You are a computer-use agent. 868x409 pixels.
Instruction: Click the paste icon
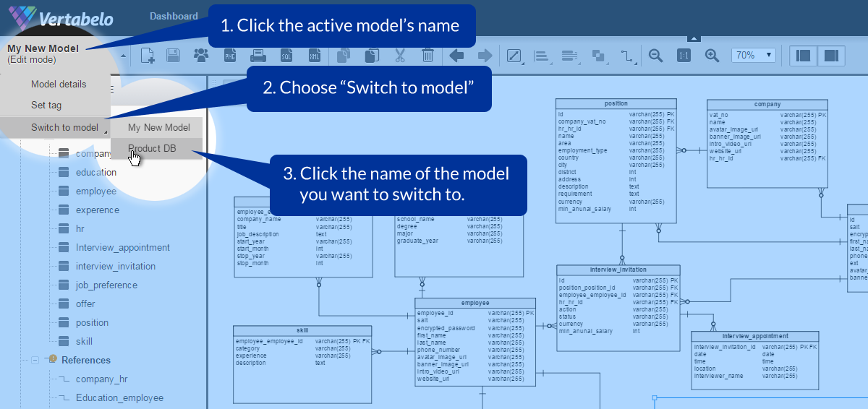point(372,56)
